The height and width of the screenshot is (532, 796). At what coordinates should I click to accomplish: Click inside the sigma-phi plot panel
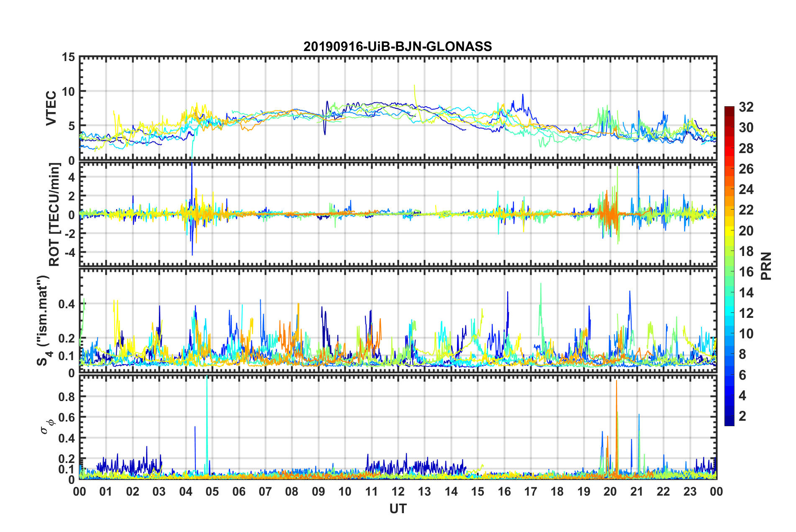(398, 427)
